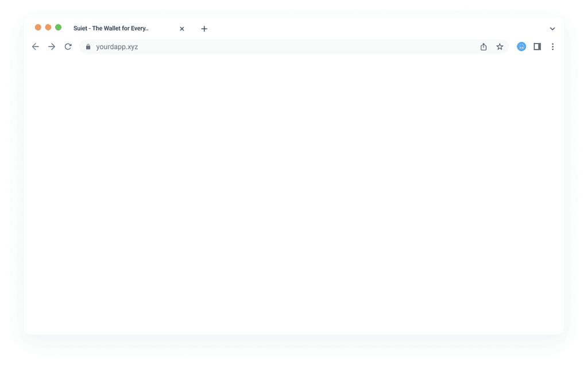Open the blue Suiet wallet extension

521,47
